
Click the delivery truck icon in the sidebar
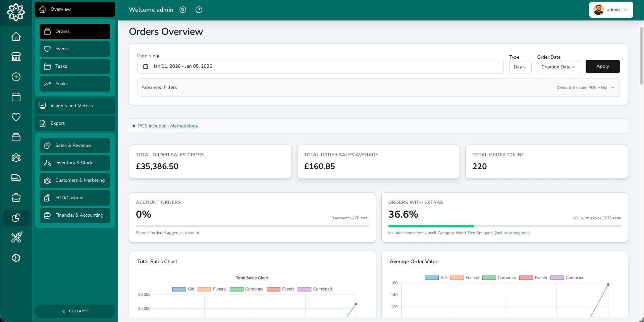(x=16, y=178)
